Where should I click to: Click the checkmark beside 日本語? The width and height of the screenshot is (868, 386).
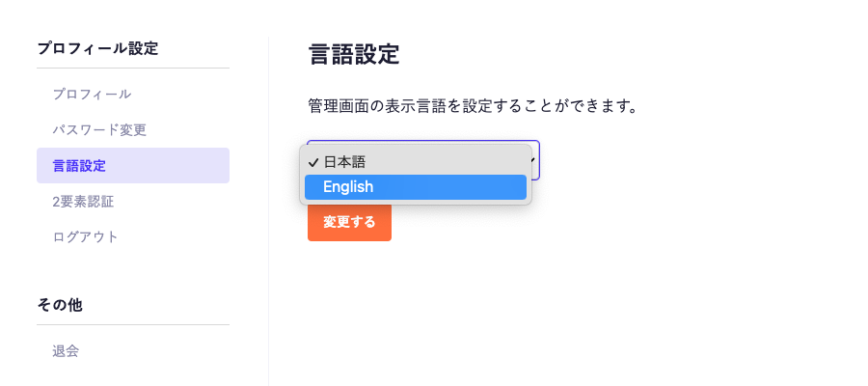(x=313, y=162)
